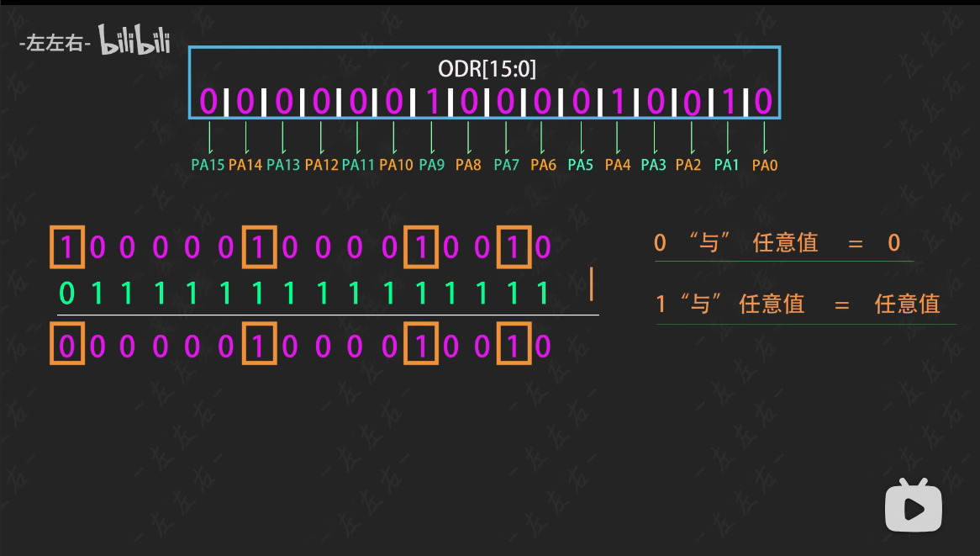This screenshot has width=980, height=556.
Task: Click the ODR bit 0 above PA0
Action: (763, 102)
